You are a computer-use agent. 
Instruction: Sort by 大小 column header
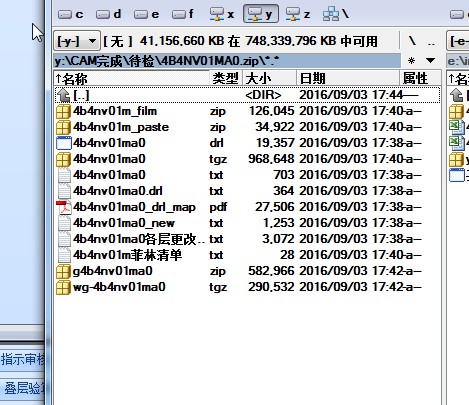point(270,78)
